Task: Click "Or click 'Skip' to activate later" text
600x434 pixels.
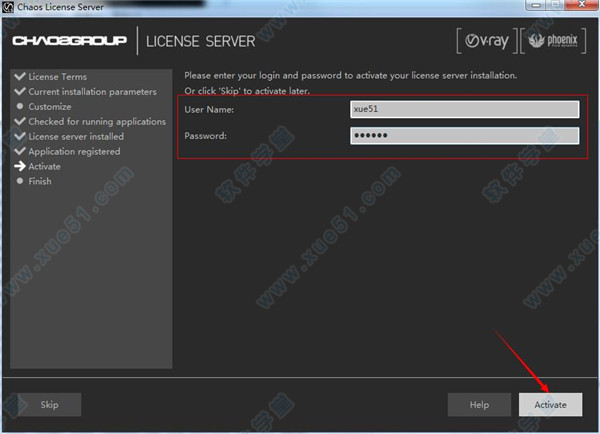Action: (x=247, y=91)
